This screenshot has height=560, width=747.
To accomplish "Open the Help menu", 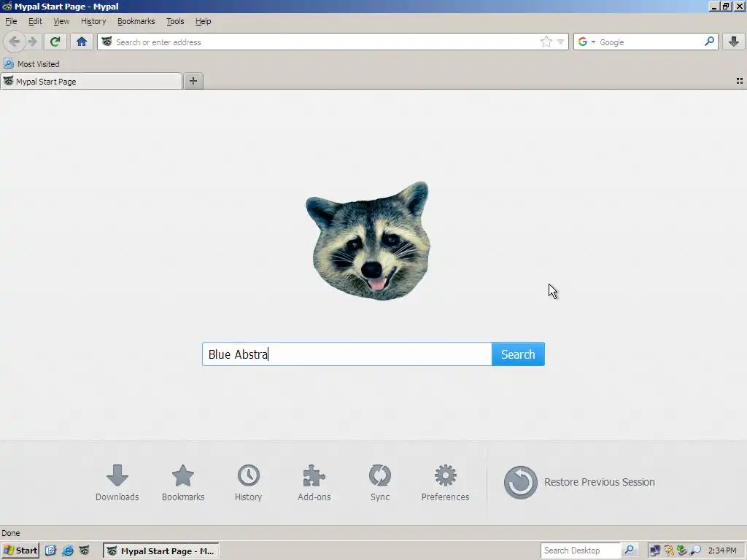I will tap(203, 21).
